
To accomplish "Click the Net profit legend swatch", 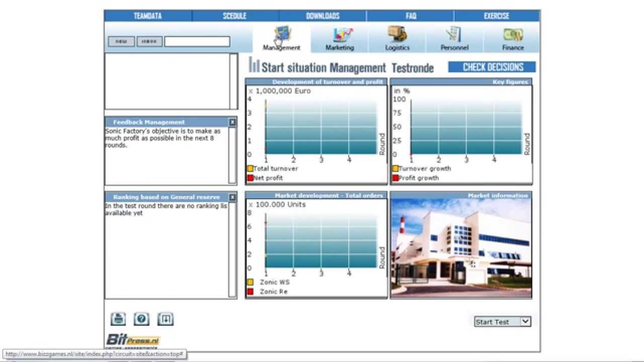I will (250, 178).
